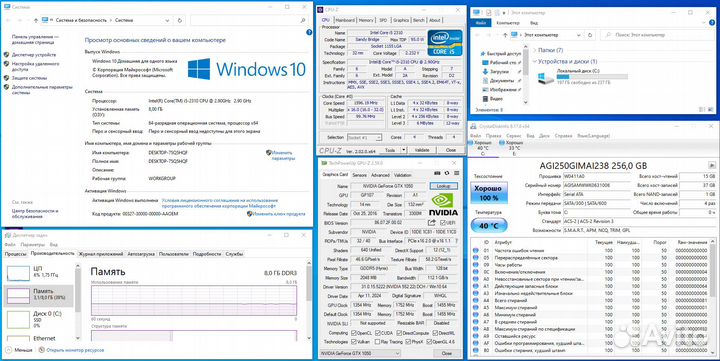
Task: Click the next disk arrow in CrystalDiskInfo
Action: 712,165
